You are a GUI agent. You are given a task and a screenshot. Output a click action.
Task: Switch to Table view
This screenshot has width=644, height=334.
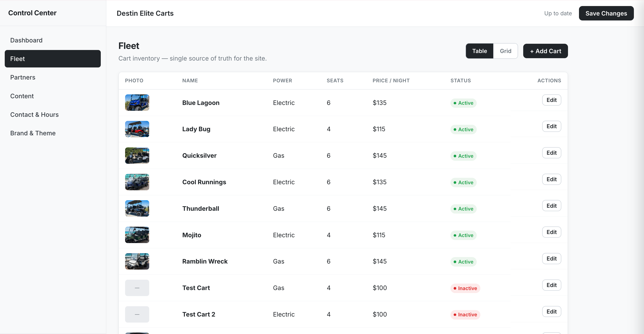point(480,51)
